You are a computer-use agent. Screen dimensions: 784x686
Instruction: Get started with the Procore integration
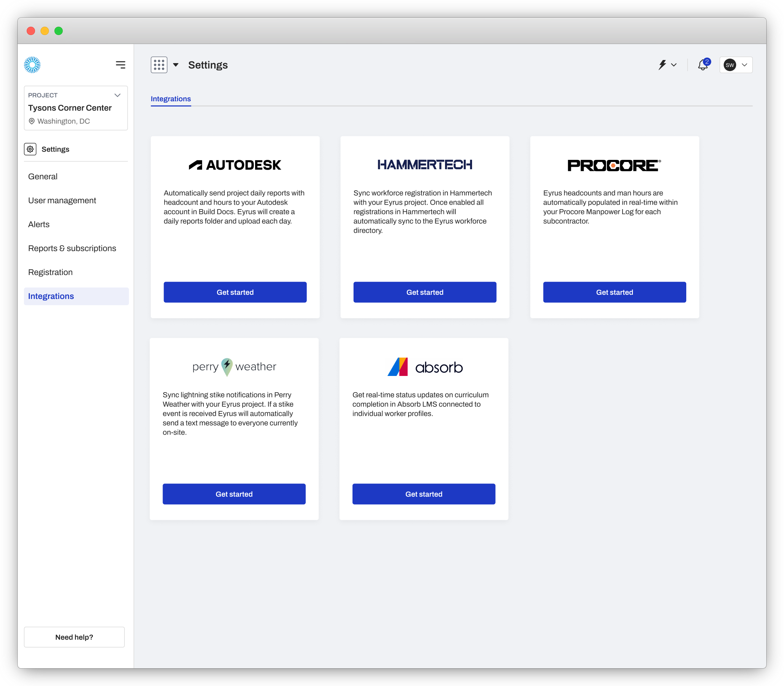[614, 292]
